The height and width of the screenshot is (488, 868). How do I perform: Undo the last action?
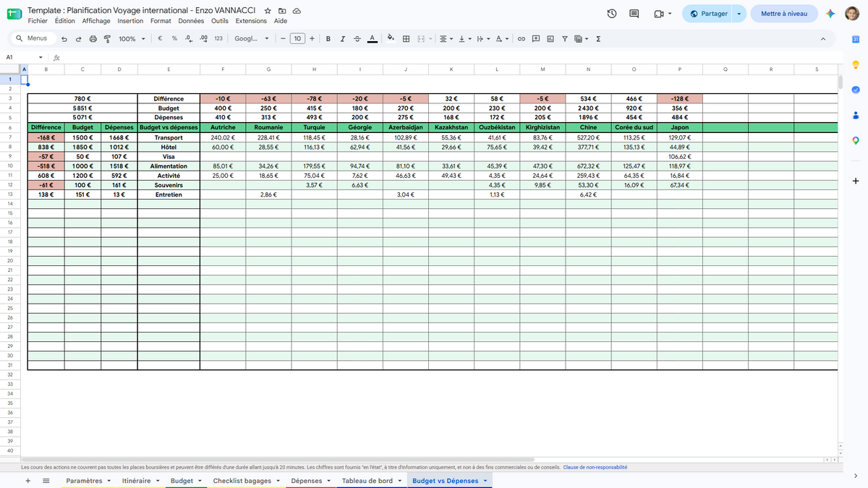pyautogui.click(x=64, y=39)
